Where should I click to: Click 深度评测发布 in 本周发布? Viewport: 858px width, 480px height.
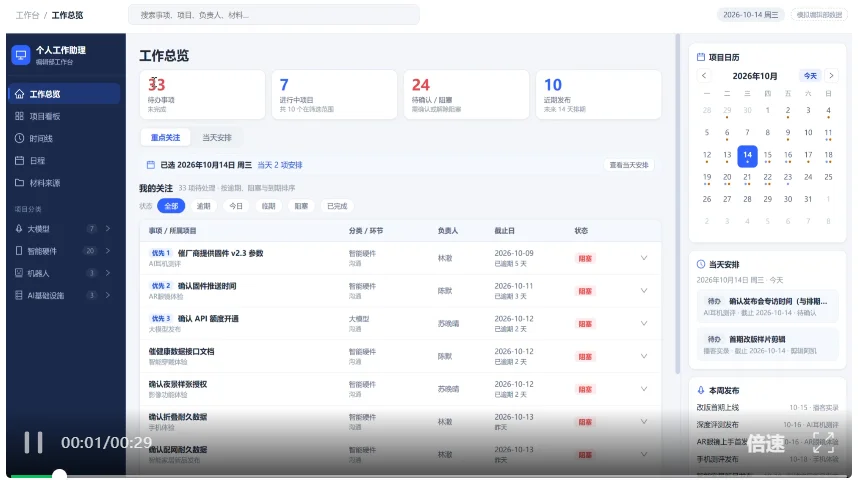click(x=717, y=424)
